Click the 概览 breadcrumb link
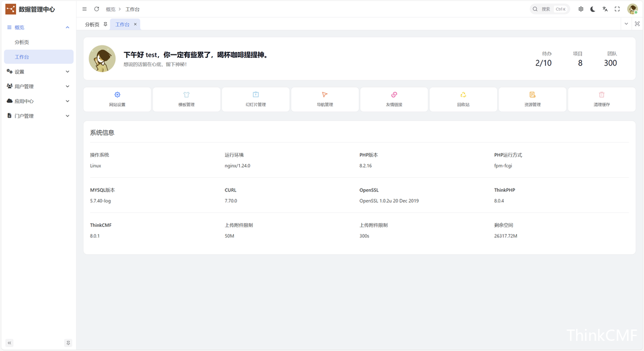 pos(110,10)
